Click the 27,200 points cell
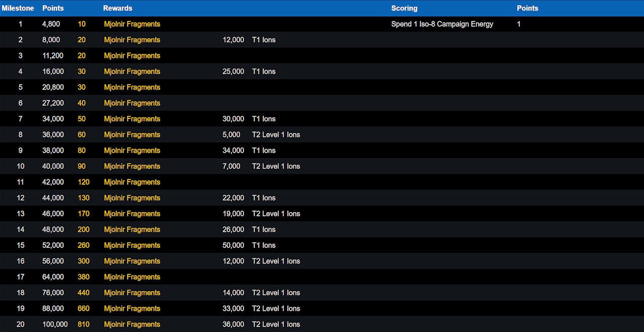 (53, 103)
